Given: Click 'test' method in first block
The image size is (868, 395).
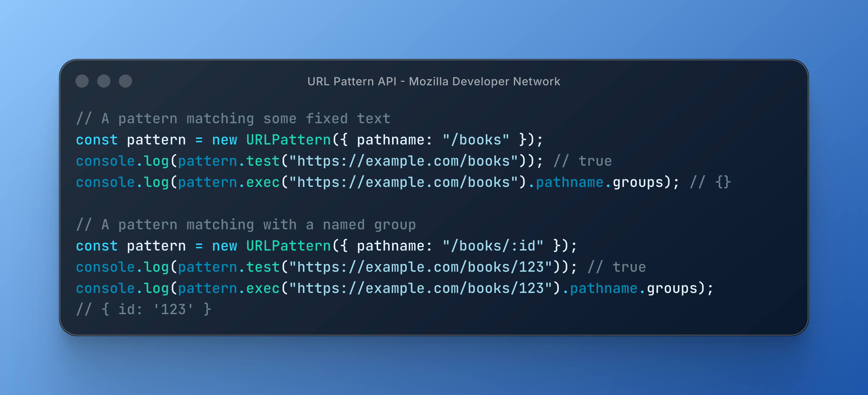Looking at the screenshot, I should click(x=263, y=161).
